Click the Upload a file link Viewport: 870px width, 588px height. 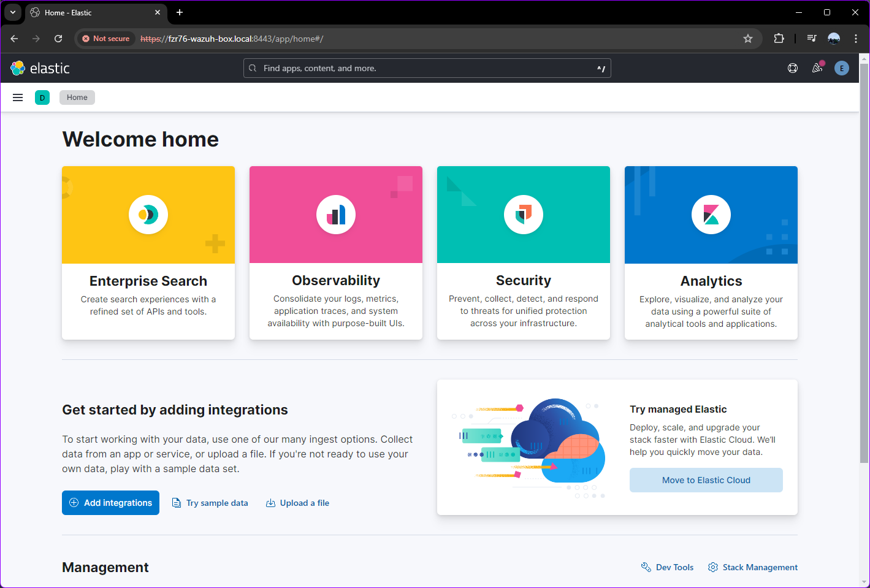(x=297, y=503)
